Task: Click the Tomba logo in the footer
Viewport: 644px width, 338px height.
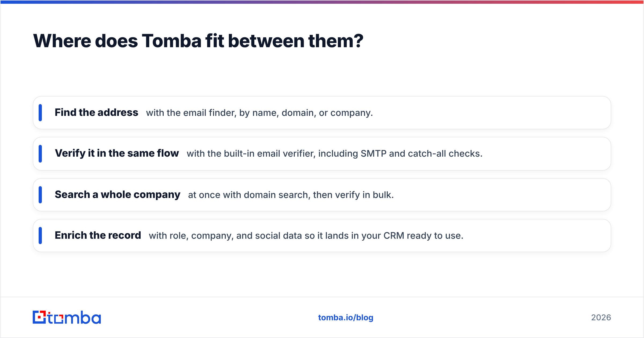Action: 67,317
